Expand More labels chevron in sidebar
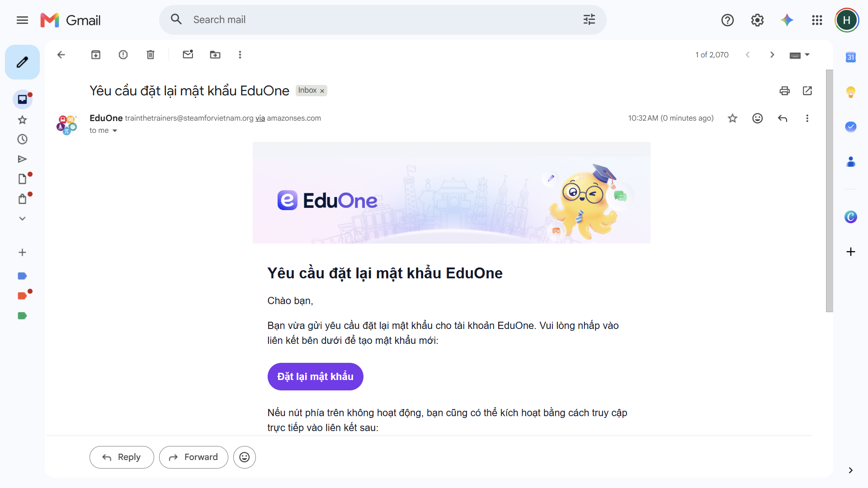The width and height of the screenshot is (868, 488). click(22, 219)
